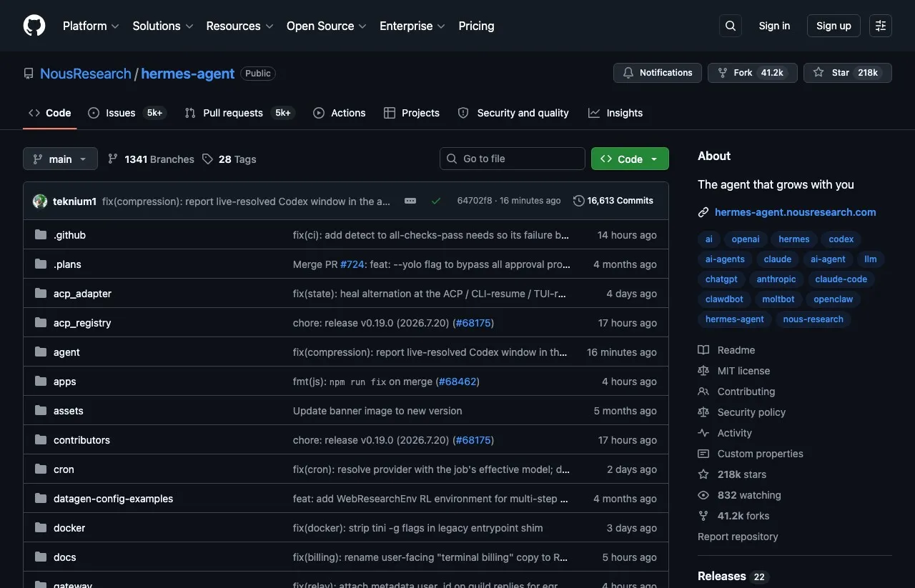Click the Go to file search field
Screen dimensions: 915x588
tap(513, 159)
